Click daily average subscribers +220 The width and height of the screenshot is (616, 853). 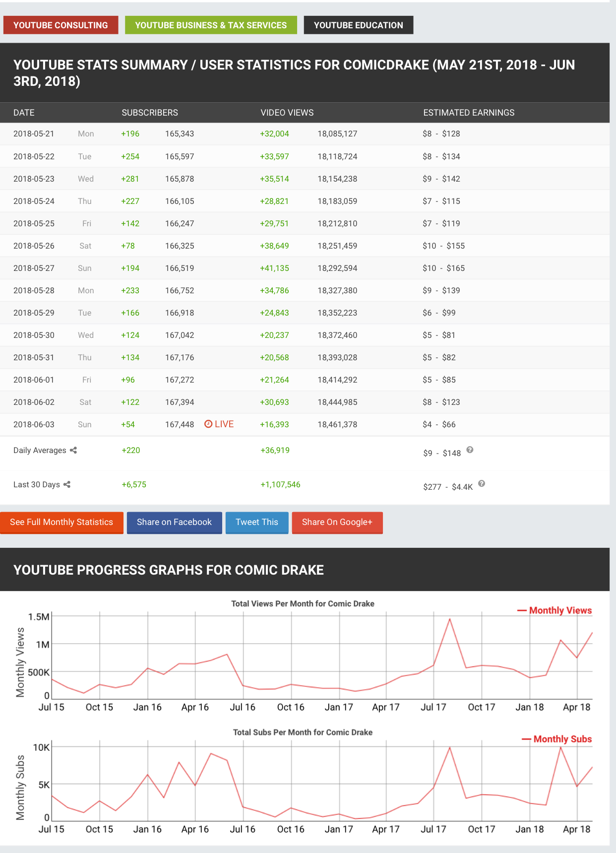pos(131,450)
